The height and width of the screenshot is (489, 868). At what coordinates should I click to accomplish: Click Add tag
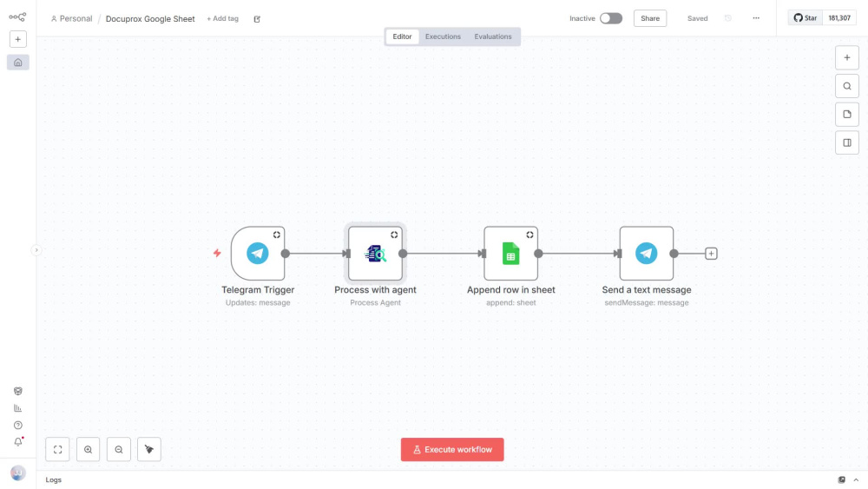222,18
